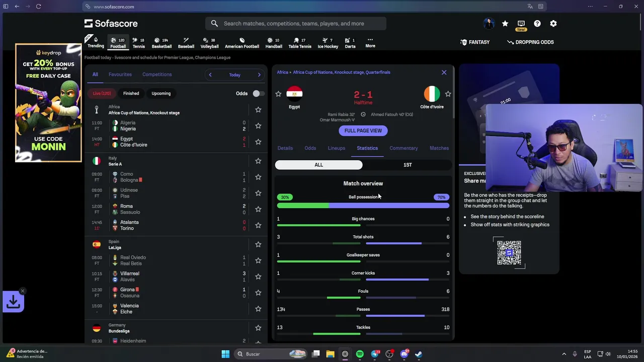Select the Baseball sport icon
This screenshot has height=362, width=644.
click(186, 43)
